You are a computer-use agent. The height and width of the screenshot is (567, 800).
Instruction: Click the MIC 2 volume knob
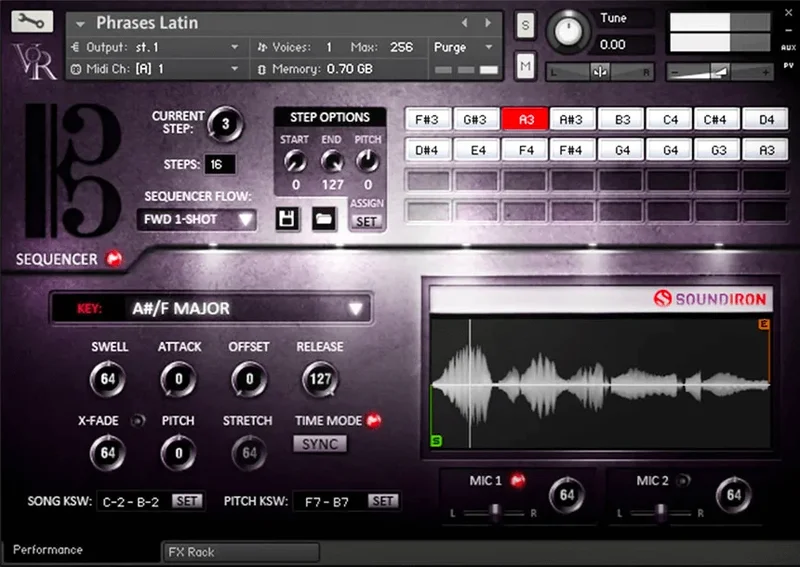pos(734,495)
